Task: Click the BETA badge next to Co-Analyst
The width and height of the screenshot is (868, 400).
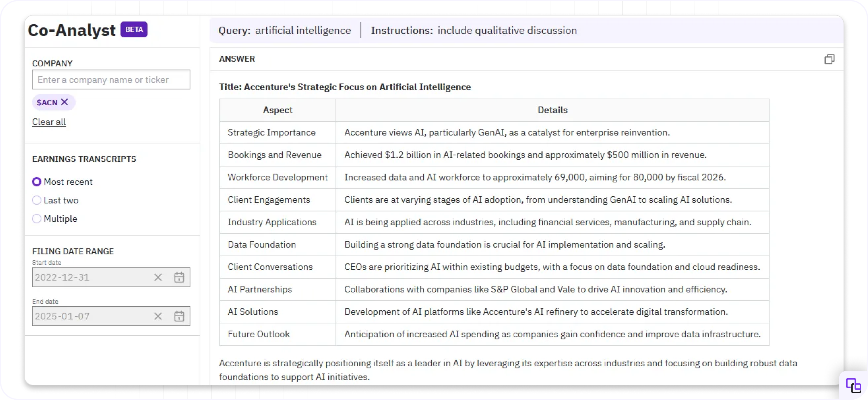Action: pos(134,30)
